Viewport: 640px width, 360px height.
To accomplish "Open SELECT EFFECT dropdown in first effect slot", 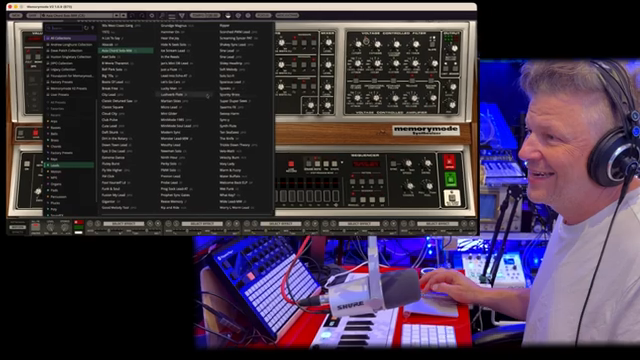I will click(x=124, y=224).
